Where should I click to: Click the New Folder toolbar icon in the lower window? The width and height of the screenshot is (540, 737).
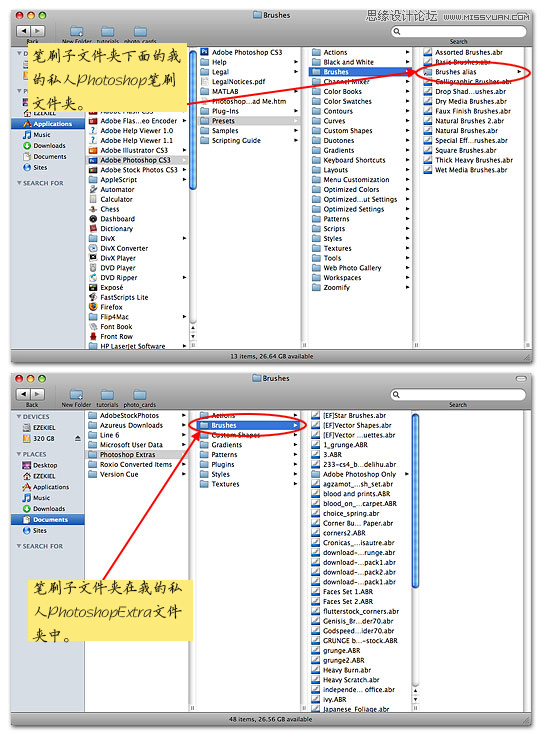76,394
